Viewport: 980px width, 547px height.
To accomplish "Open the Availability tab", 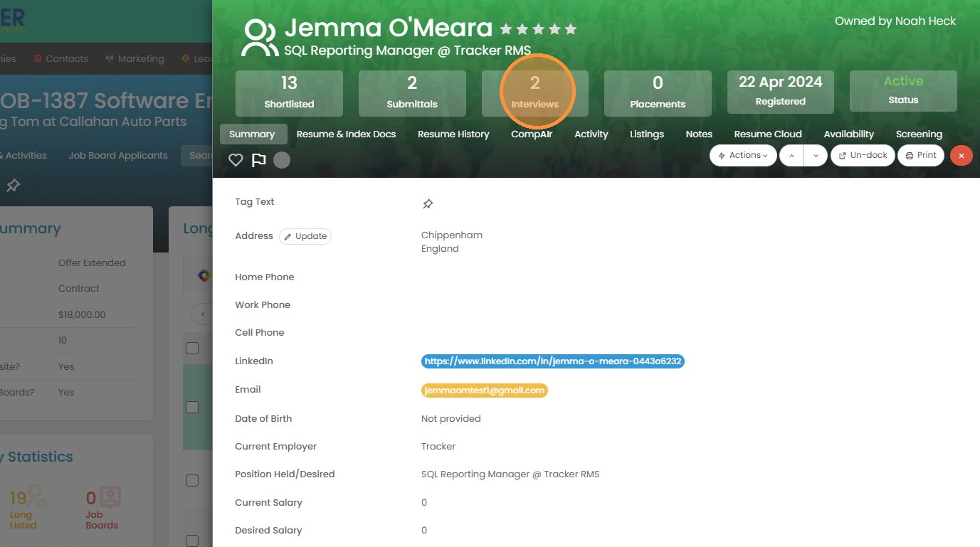I will pos(849,134).
